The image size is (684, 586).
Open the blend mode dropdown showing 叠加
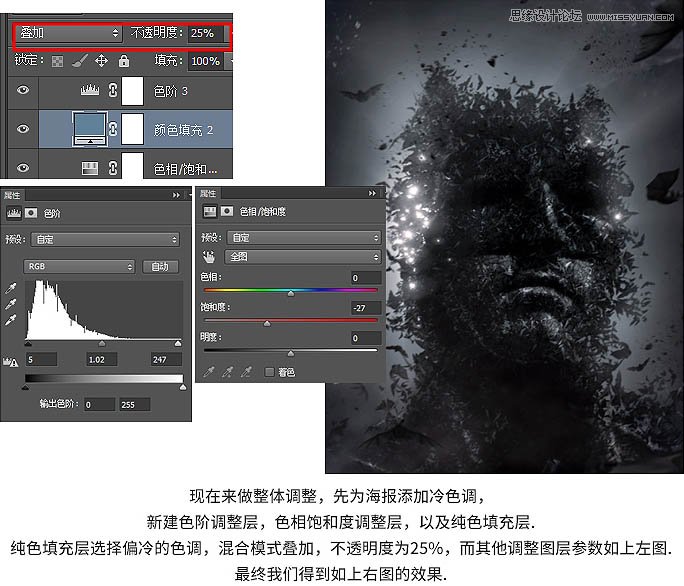click(68, 33)
